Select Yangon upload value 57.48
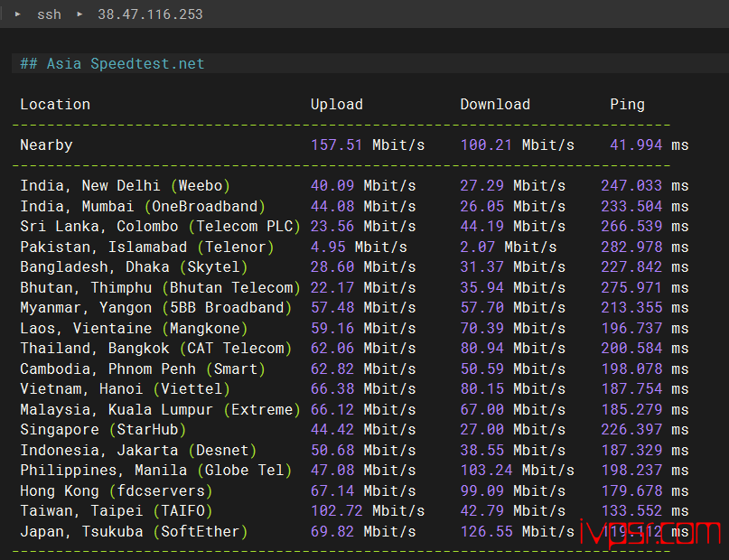 [332, 308]
